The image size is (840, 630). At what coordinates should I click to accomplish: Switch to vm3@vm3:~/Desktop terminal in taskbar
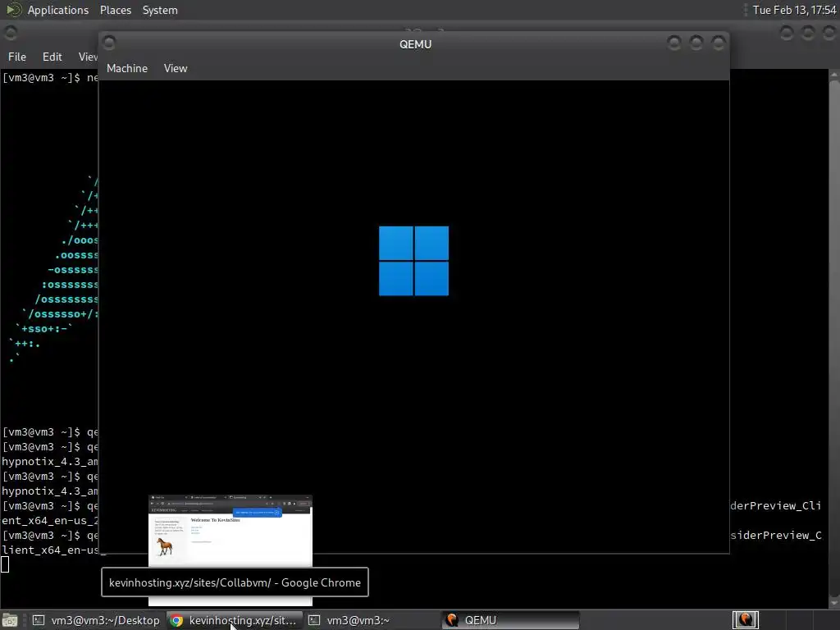97,620
